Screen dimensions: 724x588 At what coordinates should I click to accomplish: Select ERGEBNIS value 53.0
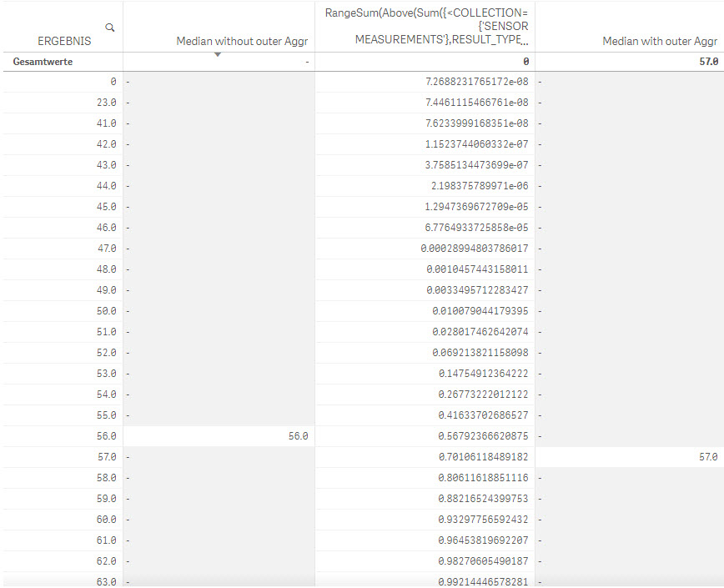107,374
